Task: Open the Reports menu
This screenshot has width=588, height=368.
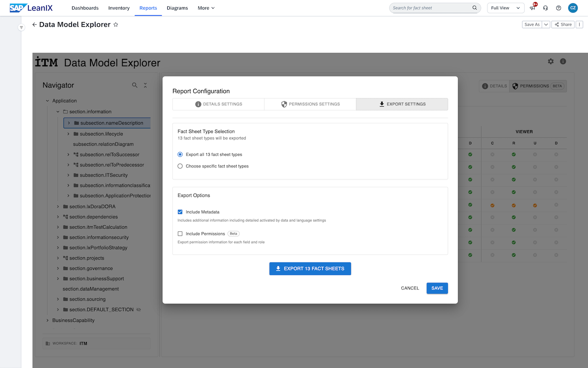Action: 148,8
